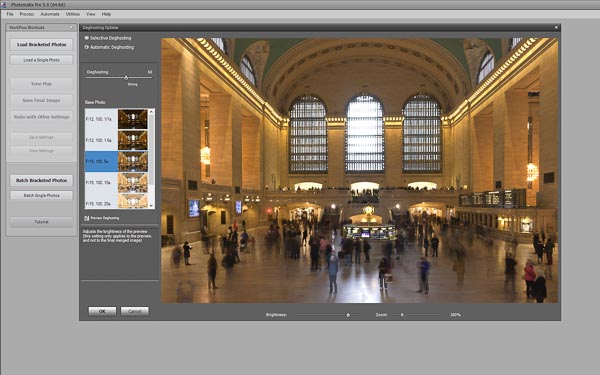Collapse the Workflow Shortcuts panel arrow
600x375 pixels.
pos(71,28)
